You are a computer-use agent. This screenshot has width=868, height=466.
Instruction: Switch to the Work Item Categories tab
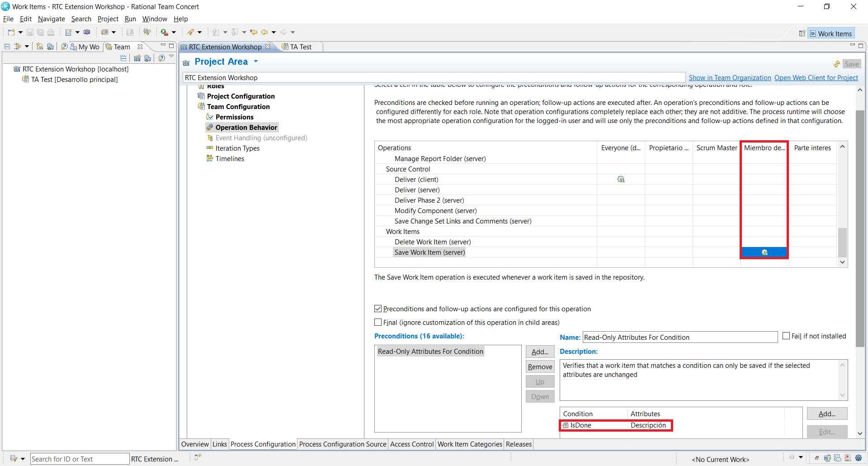click(470, 444)
